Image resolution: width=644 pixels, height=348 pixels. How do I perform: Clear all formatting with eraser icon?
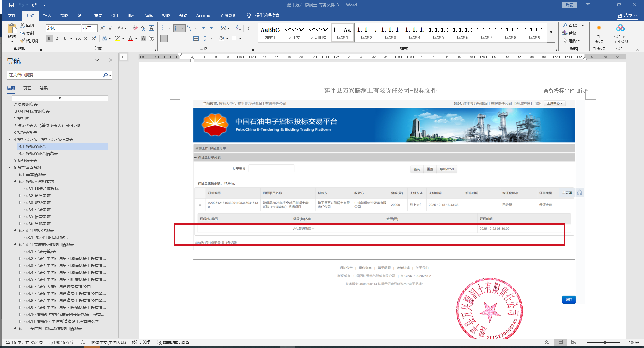click(x=135, y=28)
